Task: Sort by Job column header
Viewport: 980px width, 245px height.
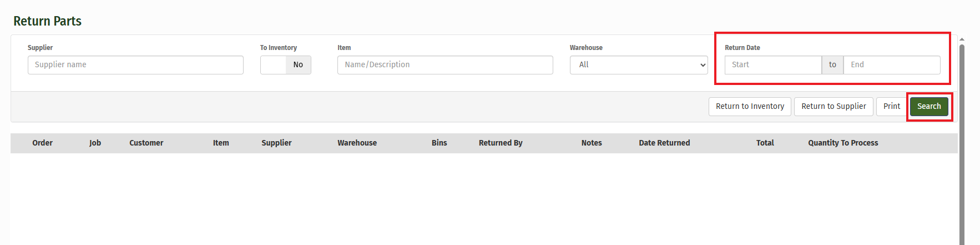Action: pyautogui.click(x=95, y=143)
